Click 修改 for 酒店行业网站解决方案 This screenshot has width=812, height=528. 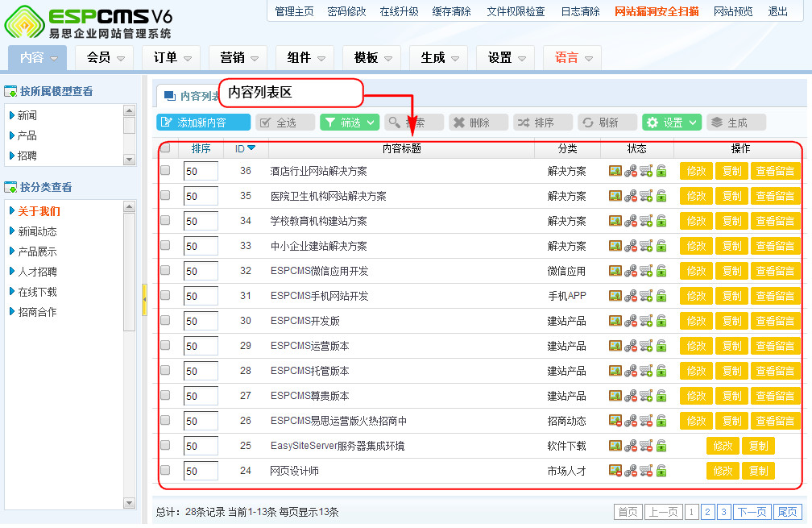(x=696, y=171)
